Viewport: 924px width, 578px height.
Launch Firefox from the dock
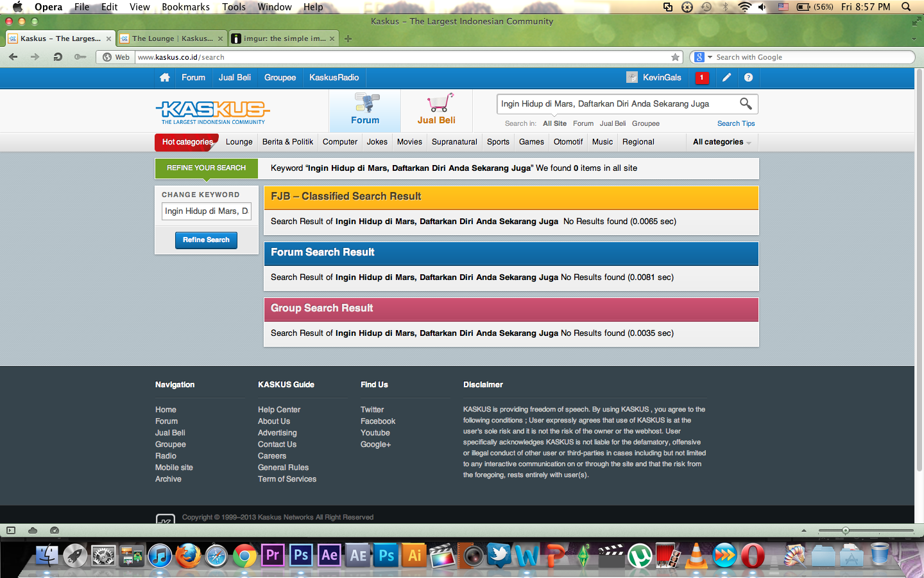pyautogui.click(x=188, y=556)
